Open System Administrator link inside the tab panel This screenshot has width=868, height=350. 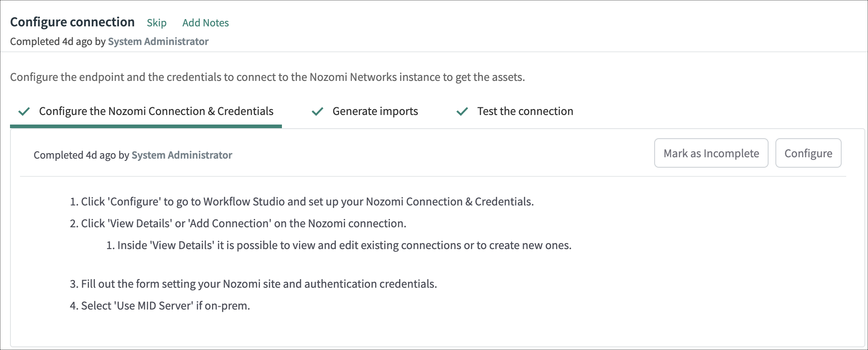pyautogui.click(x=182, y=155)
